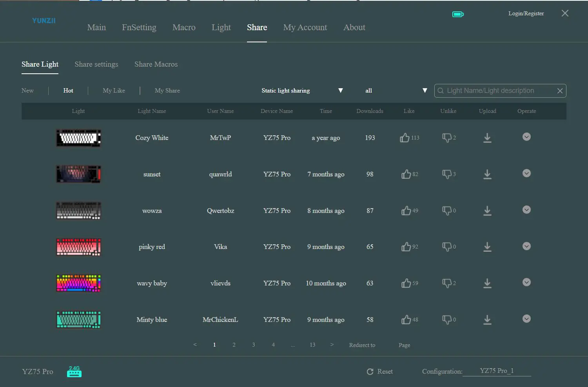
Task: Go to page 13
Action: click(x=312, y=345)
